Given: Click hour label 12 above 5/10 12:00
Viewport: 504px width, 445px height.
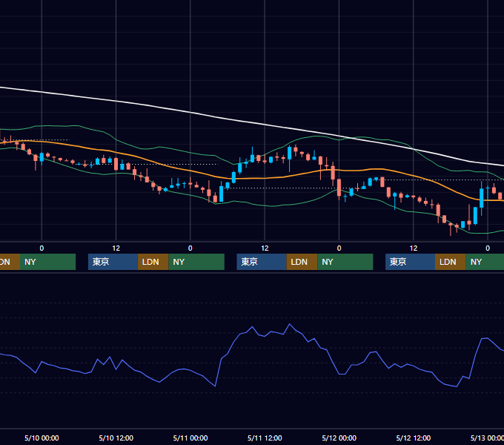Looking at the screenshot, I should [116, 248].
